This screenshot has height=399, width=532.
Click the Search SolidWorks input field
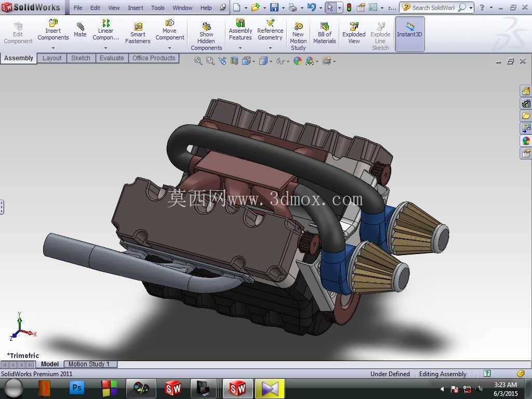[433, 7]
